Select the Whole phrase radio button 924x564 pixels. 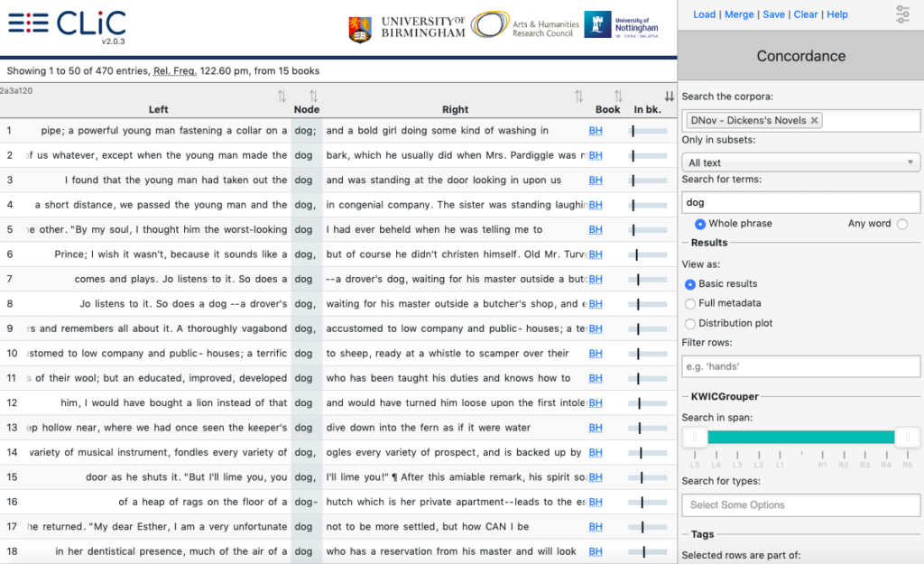[700, 224]
